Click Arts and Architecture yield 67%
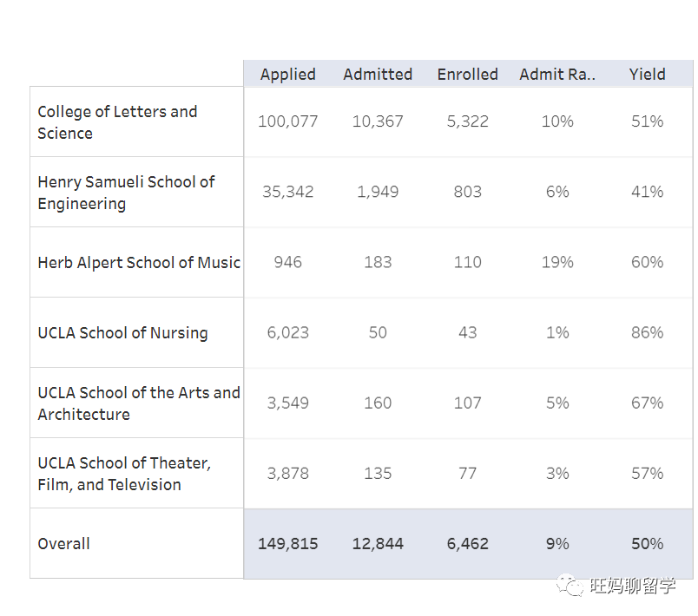 tap(648, 403)
